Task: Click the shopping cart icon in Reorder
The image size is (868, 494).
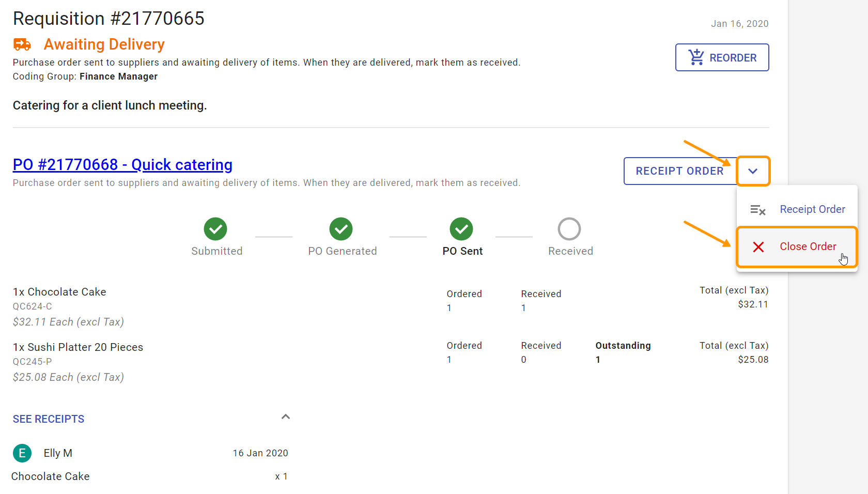Action: 696,57
